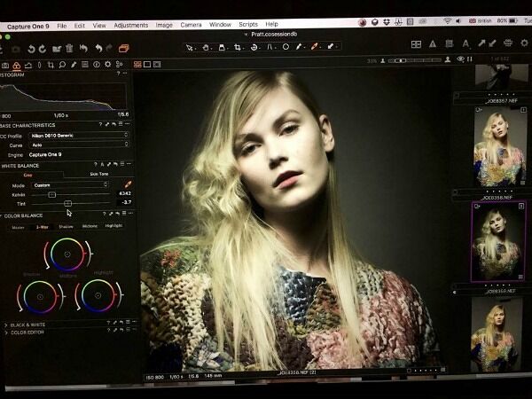Open the White Balance Mode dropdown

(69, 184)
